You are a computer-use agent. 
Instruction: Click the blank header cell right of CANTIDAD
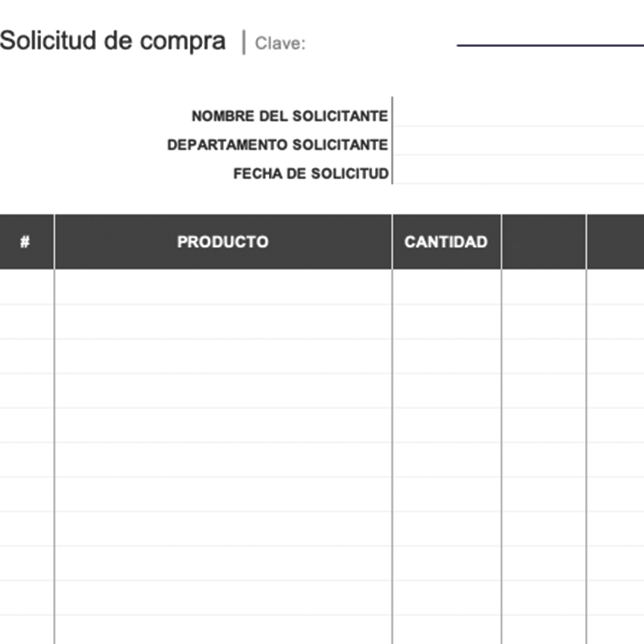pos(543,242)
